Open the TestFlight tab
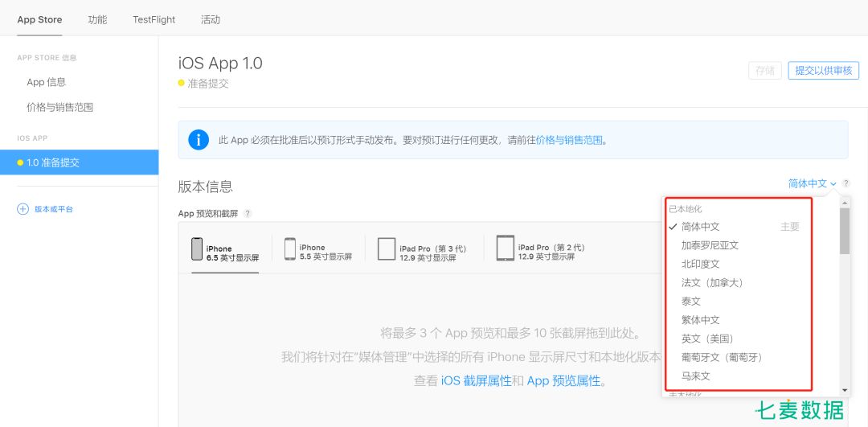868x427 pixels. coord(154,20)
